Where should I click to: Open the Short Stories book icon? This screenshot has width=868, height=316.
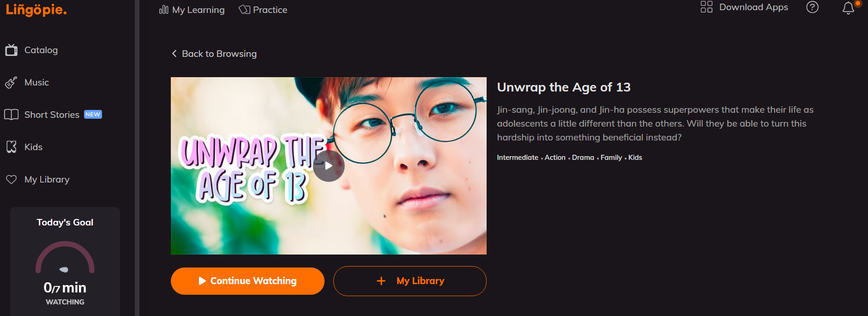[12, 115]
